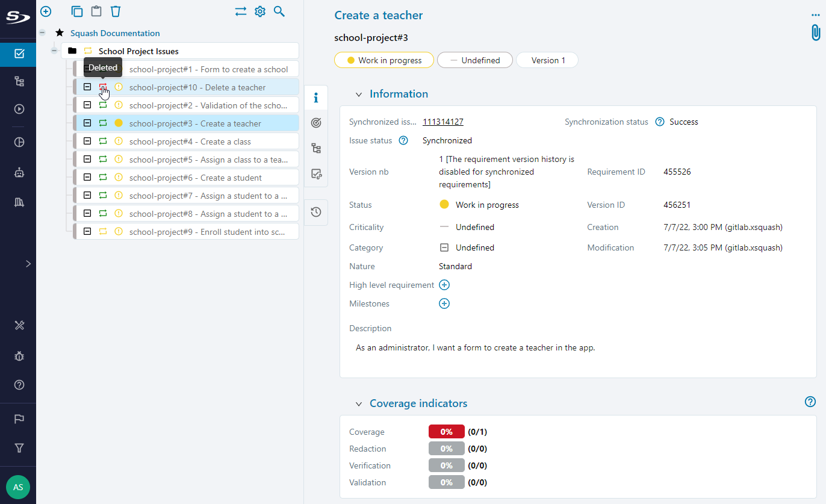
Task: Open the three-dots menu by the title
Action: tap(816, 15)
